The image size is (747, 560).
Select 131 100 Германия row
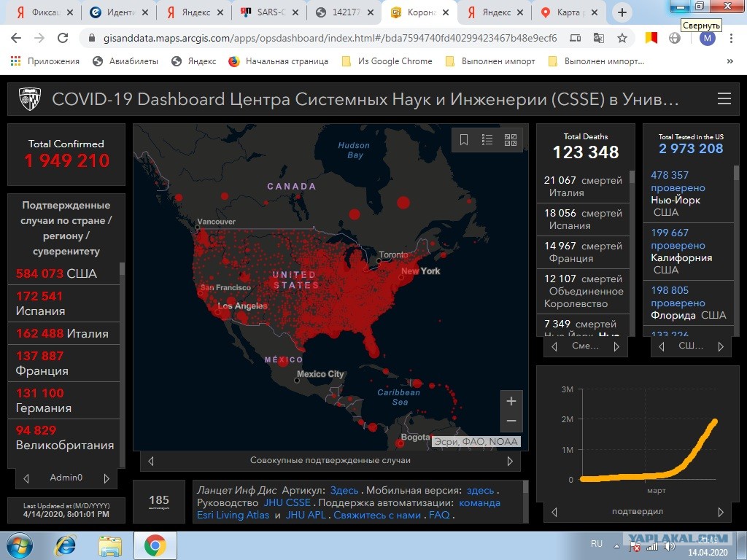pyautogui.click(x=63, y=400)
